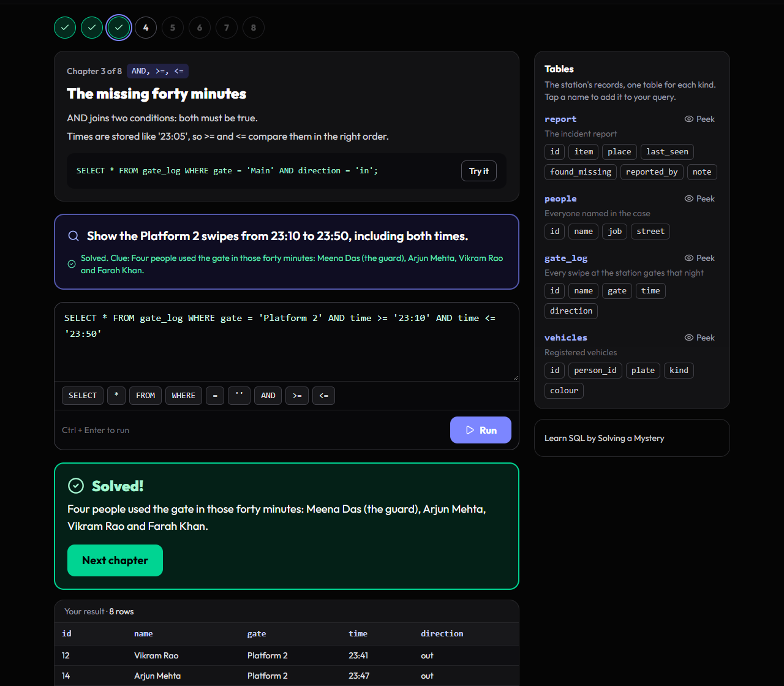The height and width of the screenshot is (686, 784).
Task: Add the found_missing column chip
Action: pos(581,172)
